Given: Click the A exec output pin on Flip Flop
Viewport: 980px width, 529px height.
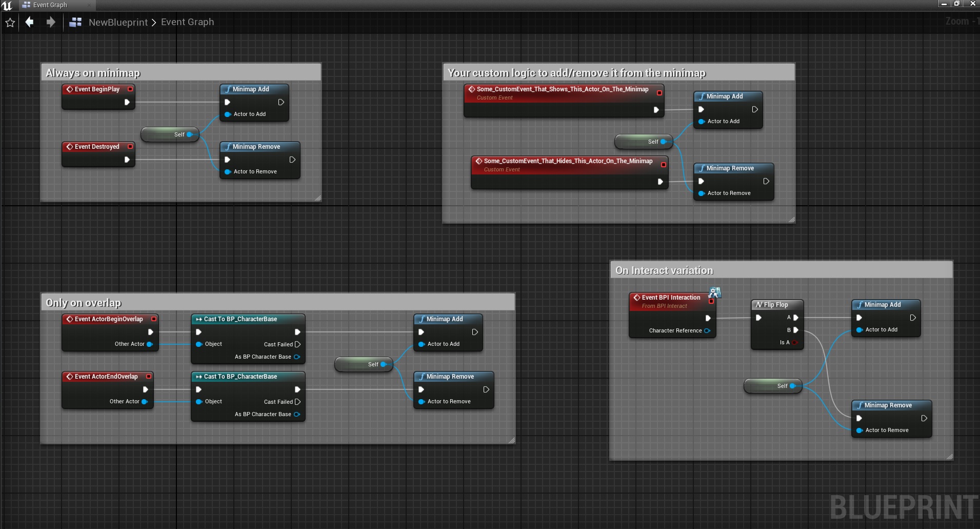Looking at the screenshot, I should [x=795, y=317].
